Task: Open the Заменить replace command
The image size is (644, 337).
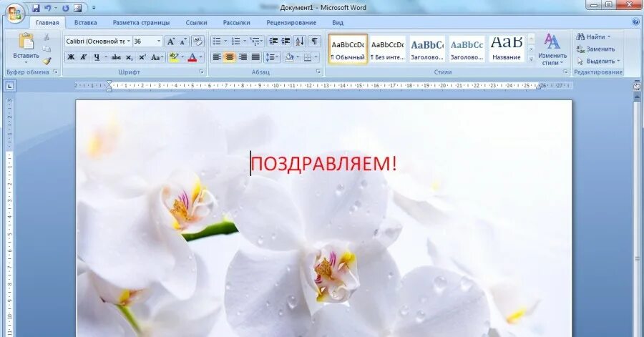Action: click(x=595, y=49)
